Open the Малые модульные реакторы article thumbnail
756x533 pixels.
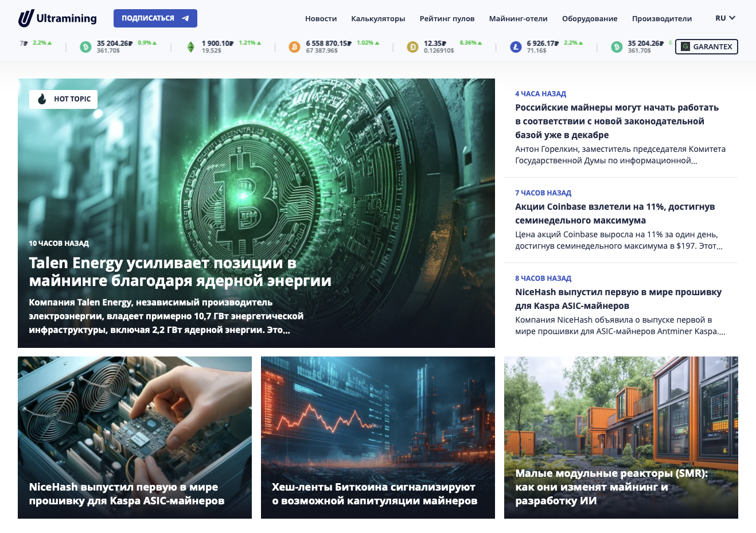click(621, 437)
